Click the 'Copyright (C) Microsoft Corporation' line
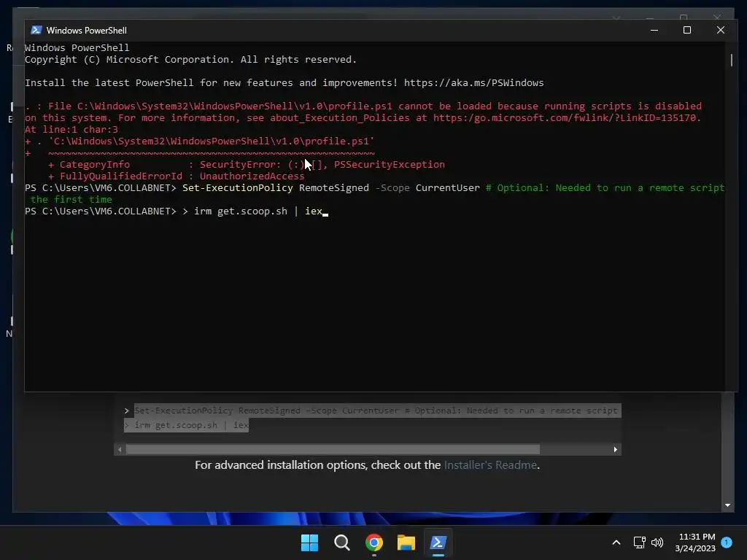The width and height of the screenshot is (747, 560). tap(190, 60)
